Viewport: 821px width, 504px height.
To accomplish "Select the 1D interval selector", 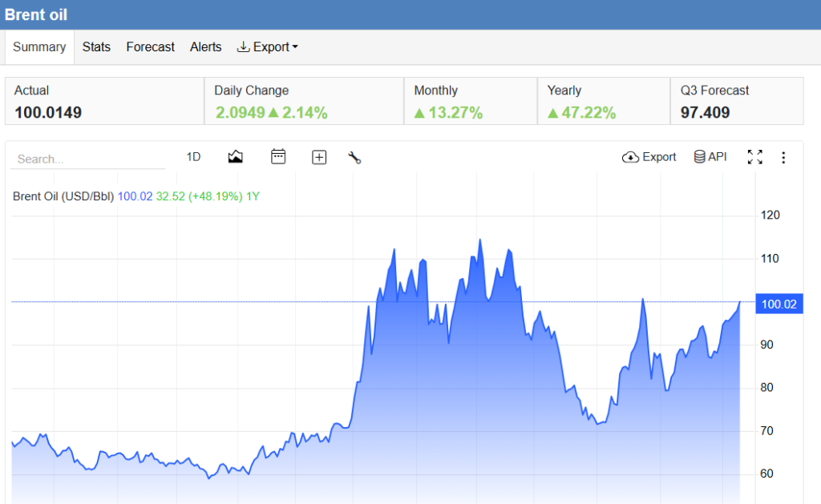I will (193, 157).
